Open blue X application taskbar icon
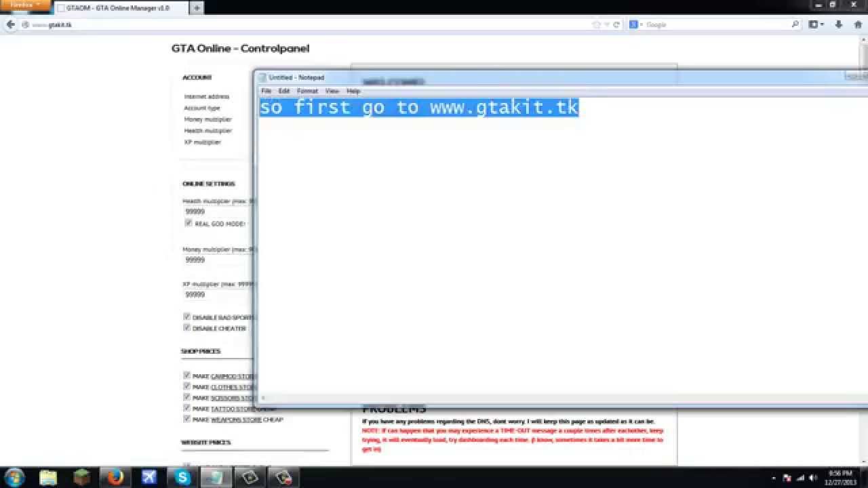The height and width of the screenshot is (488, 868). [x=149, y=477]
